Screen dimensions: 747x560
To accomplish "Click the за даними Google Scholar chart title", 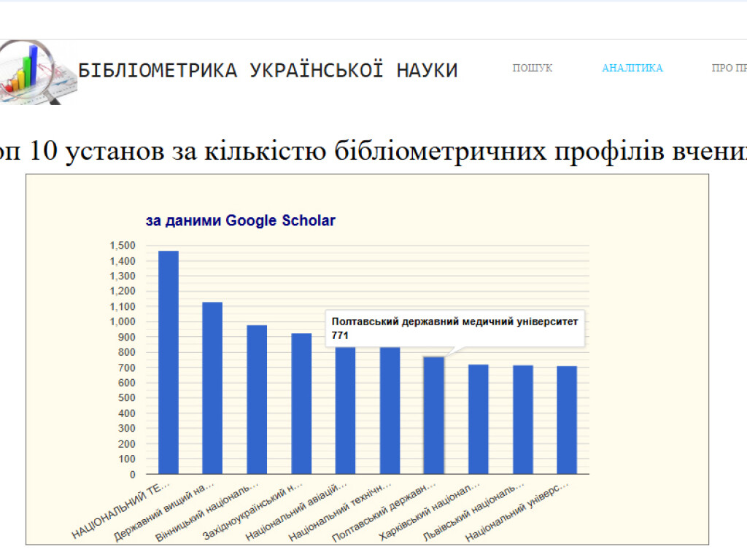I will click(241, 220).
